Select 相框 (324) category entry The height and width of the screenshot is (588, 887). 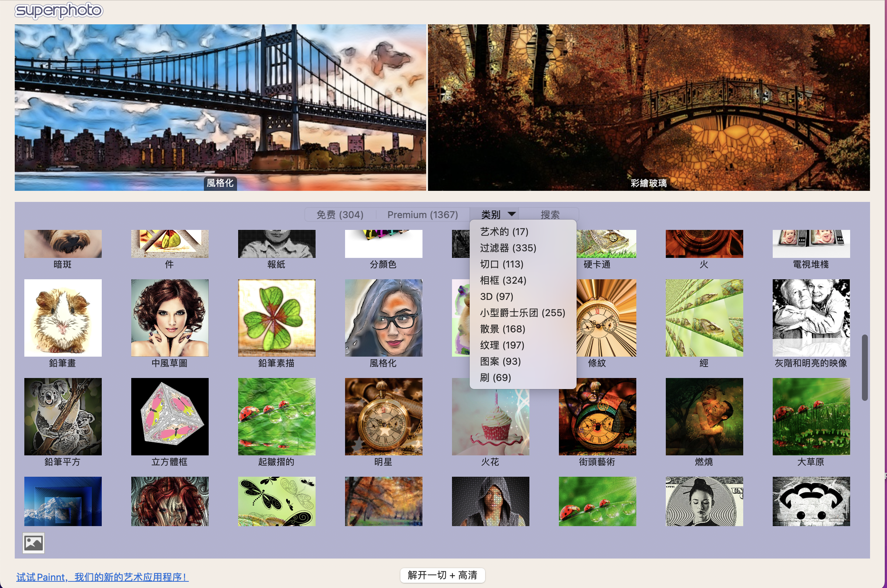(x=503, y=280)
